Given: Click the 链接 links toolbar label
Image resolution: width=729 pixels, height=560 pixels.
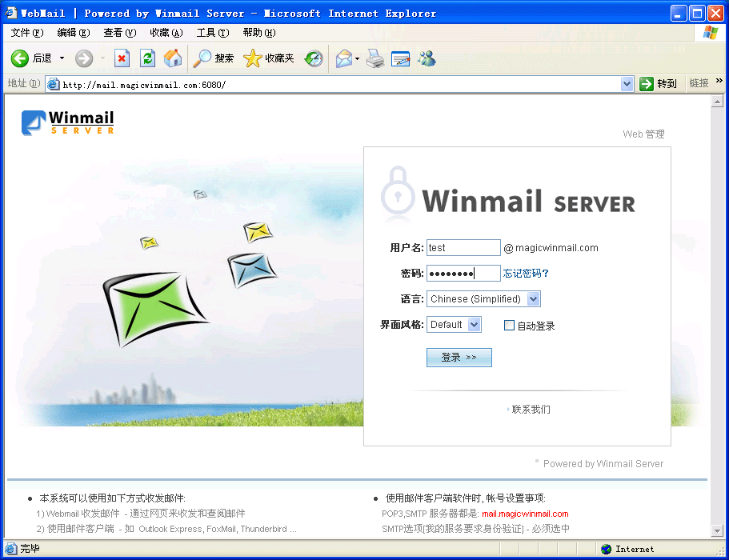Looking at the screenshot, I should click(x=699, y=83).
